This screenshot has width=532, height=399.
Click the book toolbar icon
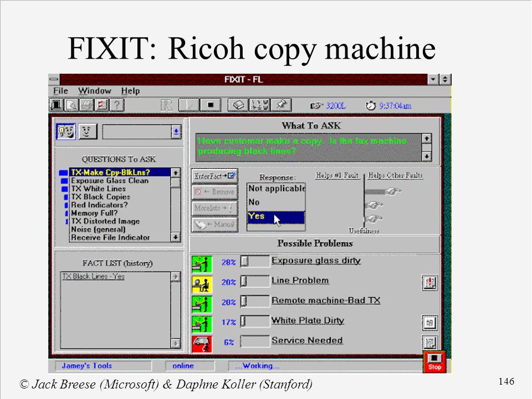coord(238,105)
